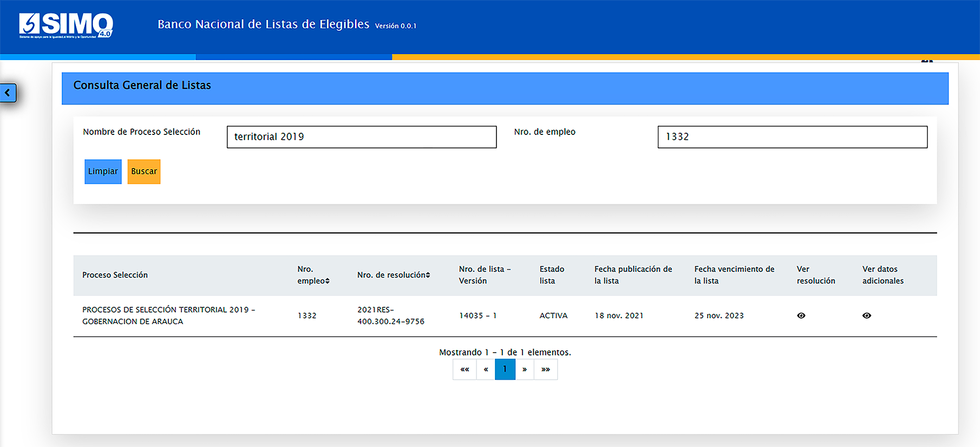The width and height of the screenshot is (980, 447).
Task: Select publication date 18 nov. 2021
Action: [x=619, y=316]
